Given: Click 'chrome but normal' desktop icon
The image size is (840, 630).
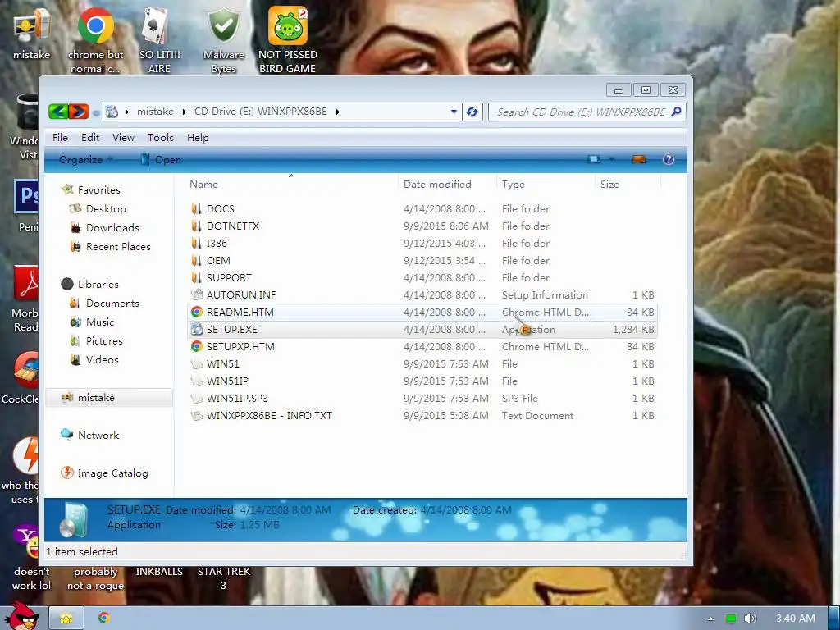Looking at the screenshot, I should 95,41.
